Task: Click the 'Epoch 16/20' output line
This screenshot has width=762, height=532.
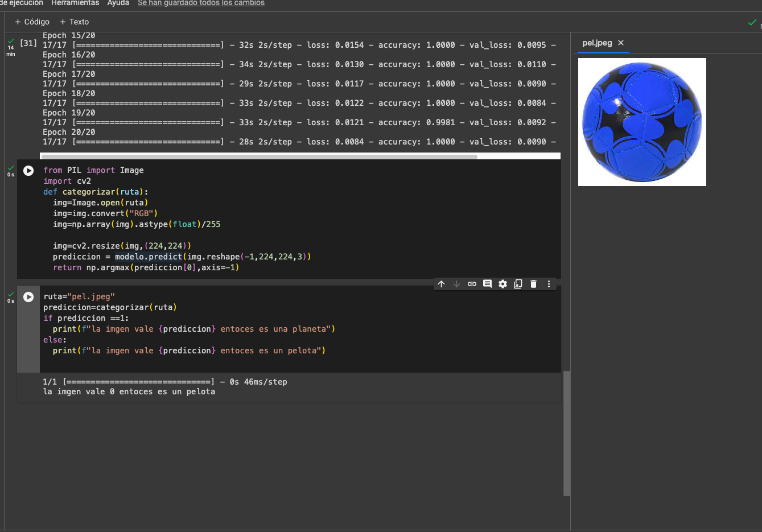Action: [x=69, y=55]
